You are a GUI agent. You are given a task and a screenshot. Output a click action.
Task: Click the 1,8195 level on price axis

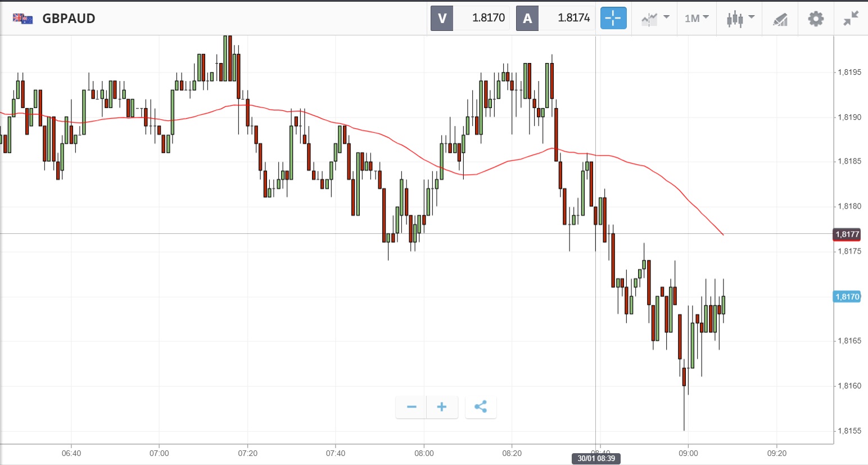pos(849,73)
